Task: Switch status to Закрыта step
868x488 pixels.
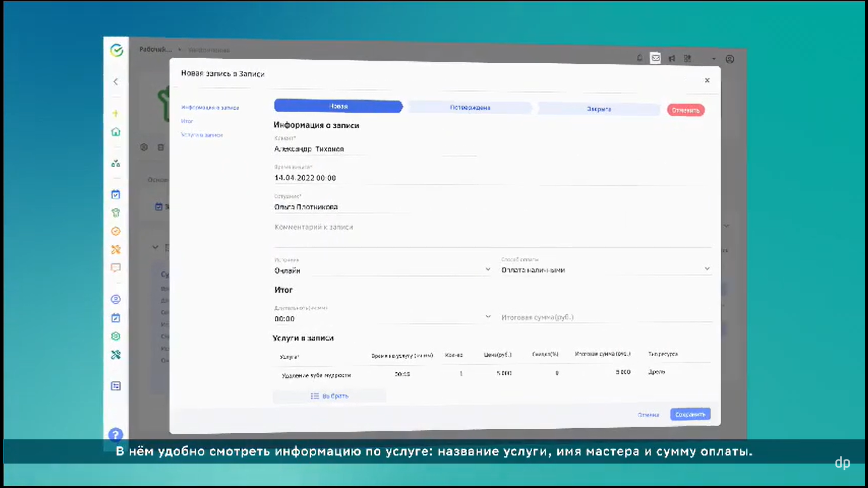Action: 599,109
